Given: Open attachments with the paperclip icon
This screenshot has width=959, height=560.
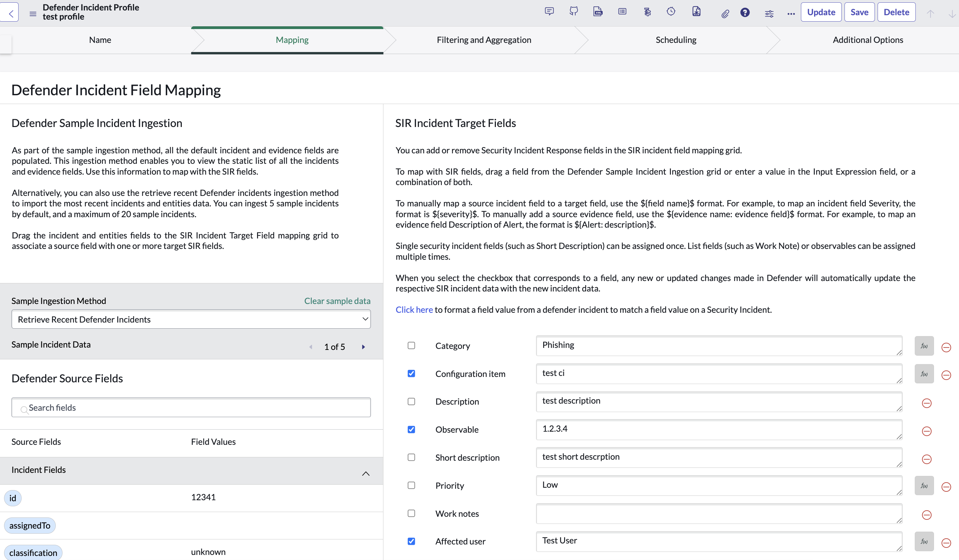Looking at the screenshot, I should [x=725, y=14].
